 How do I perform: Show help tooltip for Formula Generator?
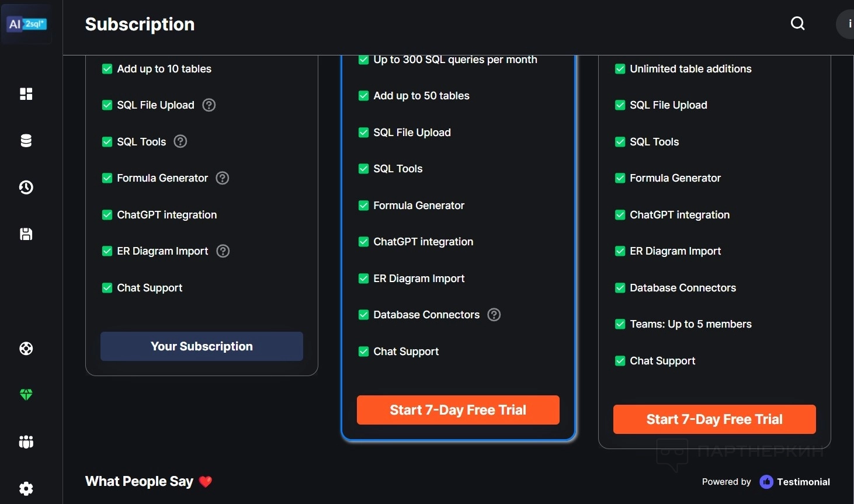(x=223, y=178)
